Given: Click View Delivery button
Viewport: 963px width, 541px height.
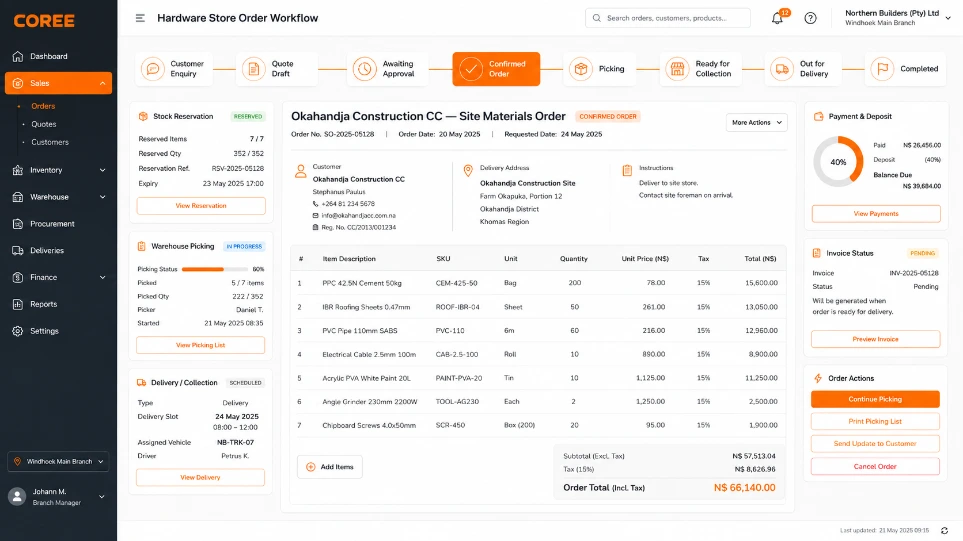Looking at the screenshot, I should point(200,477).
